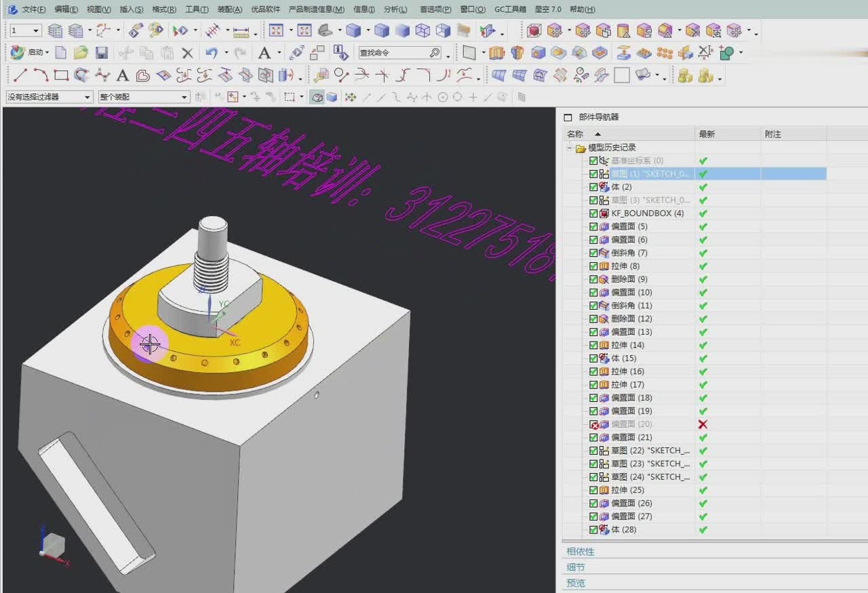Open the Undo history dropdown arrow
The width and height of the screenshot is (868, 593).
coord(226,53)
